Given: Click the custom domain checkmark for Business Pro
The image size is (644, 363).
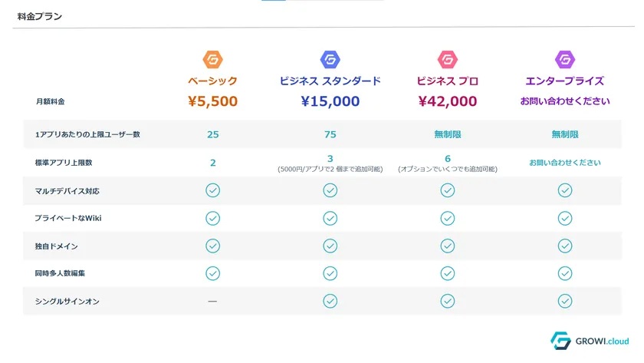Looking at the screenshot, I should 447,246.
